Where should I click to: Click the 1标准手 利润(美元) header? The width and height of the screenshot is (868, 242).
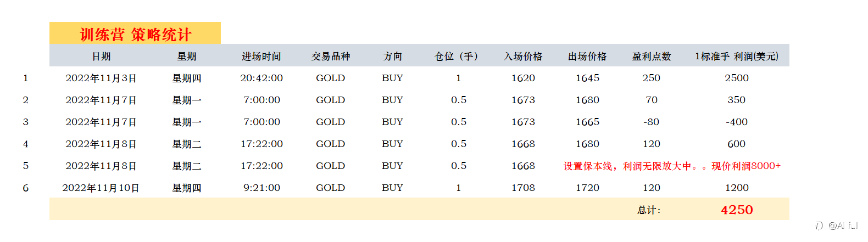click(x=737, y=56)
